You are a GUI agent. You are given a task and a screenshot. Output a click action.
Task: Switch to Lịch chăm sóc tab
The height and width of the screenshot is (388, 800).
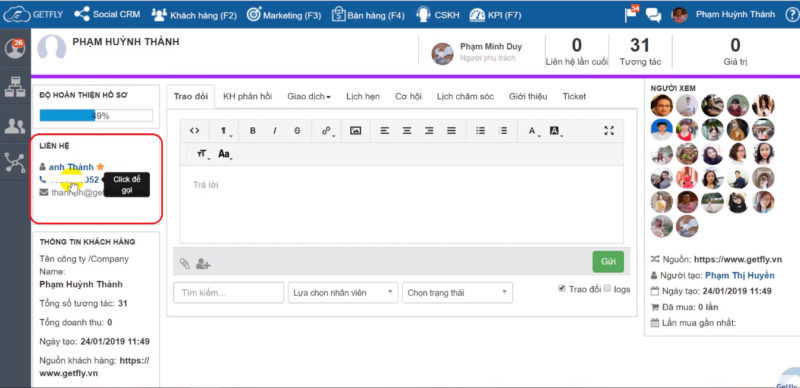click(x=465, y=96)
